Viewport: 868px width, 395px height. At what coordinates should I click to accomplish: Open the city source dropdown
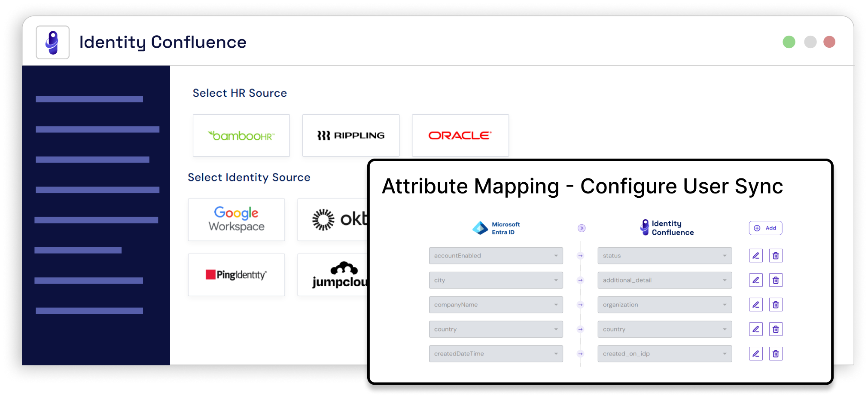(496, 280)
